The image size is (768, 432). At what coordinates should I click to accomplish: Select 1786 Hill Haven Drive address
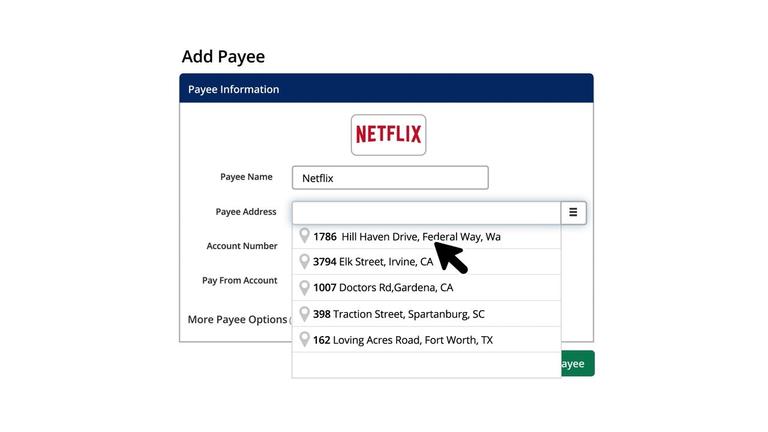pos(426,237)
